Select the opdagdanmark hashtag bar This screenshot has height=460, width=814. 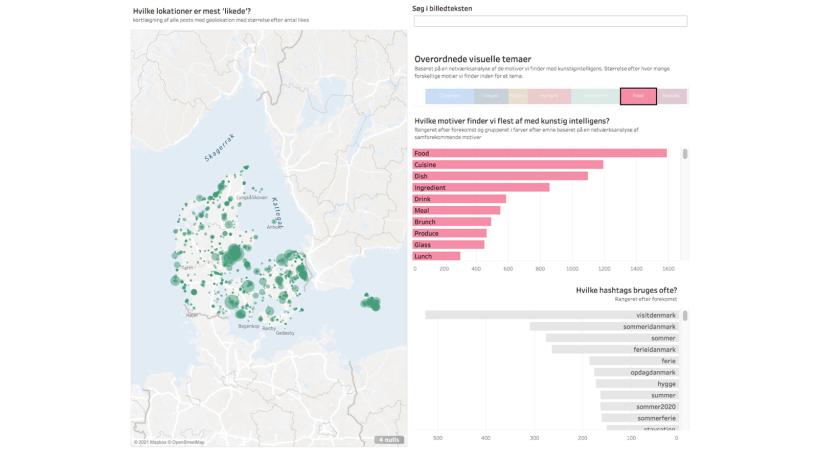pos(635,372)
